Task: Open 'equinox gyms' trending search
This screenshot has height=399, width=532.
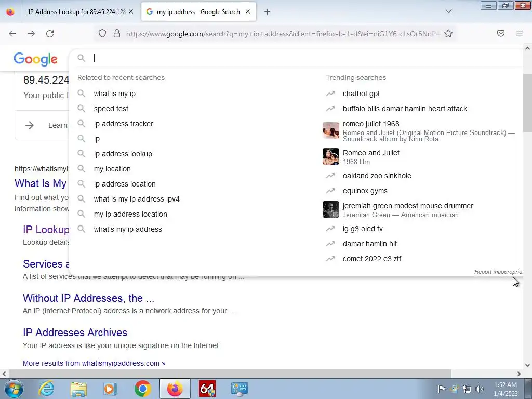Action: point(365,191)
